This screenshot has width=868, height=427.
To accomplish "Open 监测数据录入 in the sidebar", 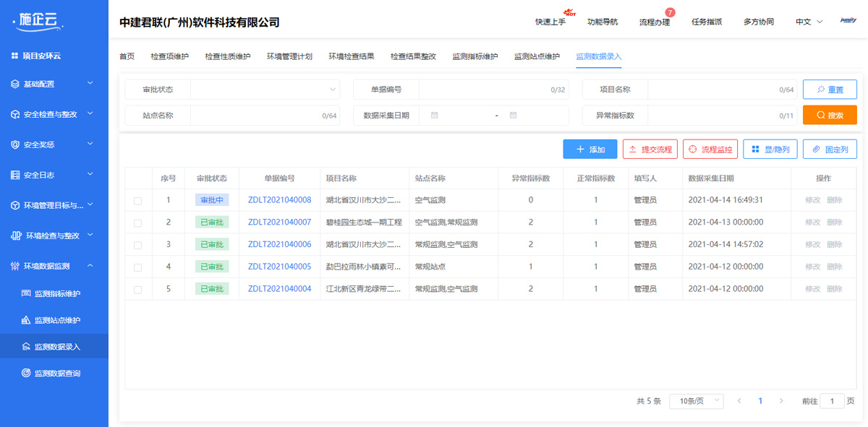I will coord(54,347).
